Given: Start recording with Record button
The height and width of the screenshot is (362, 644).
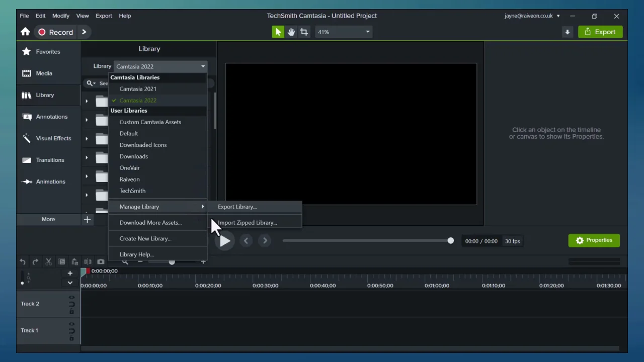Looking at the screenshot, I should pos(56,32).
